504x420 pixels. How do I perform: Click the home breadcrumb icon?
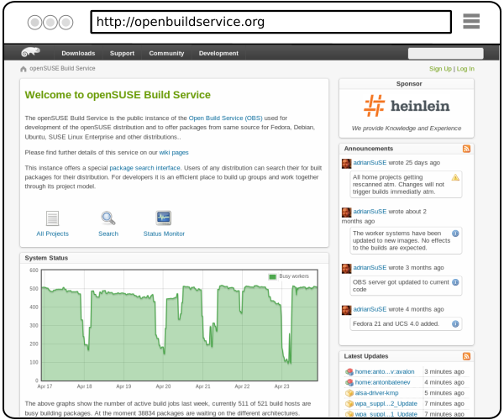coord(24,69)
